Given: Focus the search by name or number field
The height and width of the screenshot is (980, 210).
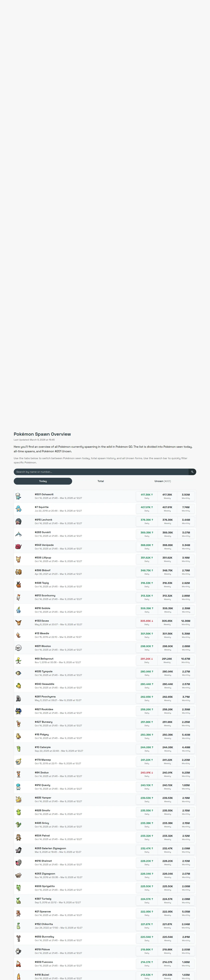Looking at the screenshot, I should (101, 472).
